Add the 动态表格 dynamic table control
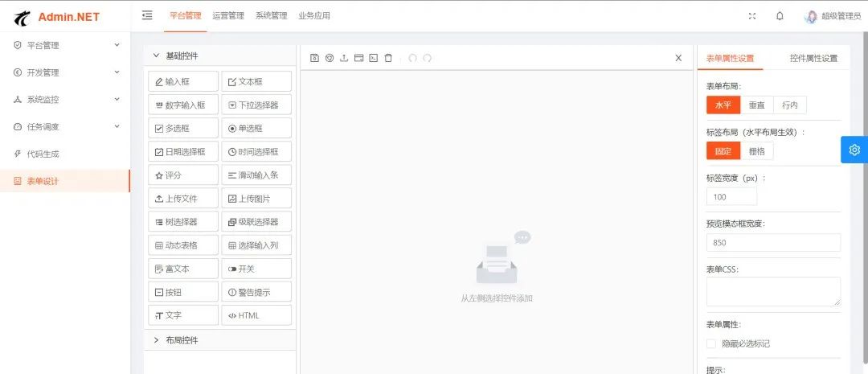Screen dimensions: 868x374 point(183,245)
